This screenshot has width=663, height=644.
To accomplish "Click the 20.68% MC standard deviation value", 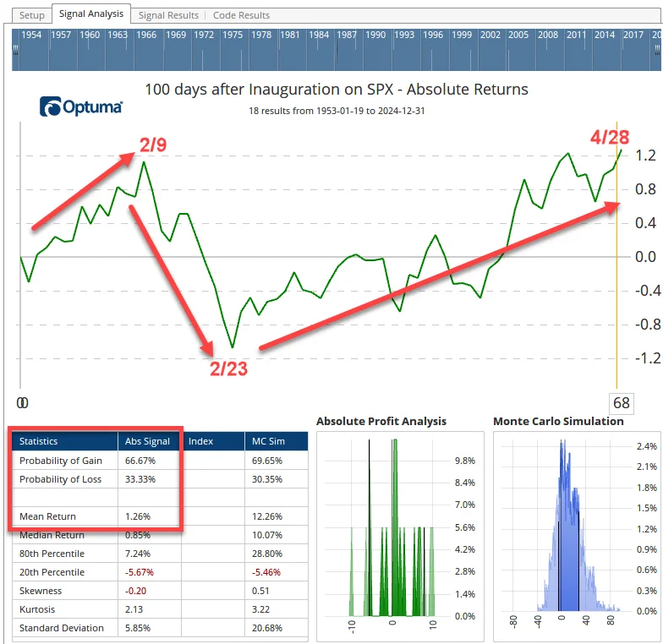I will tap(267, 628).
